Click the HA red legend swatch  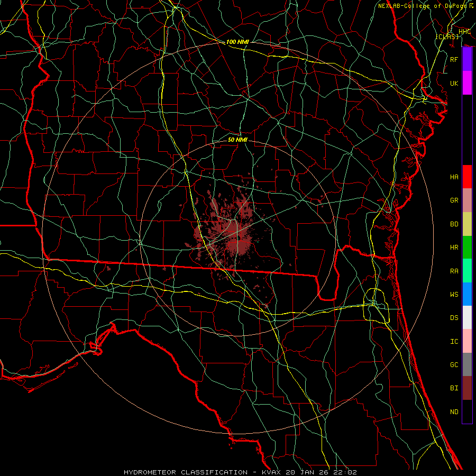coord(467,177)
